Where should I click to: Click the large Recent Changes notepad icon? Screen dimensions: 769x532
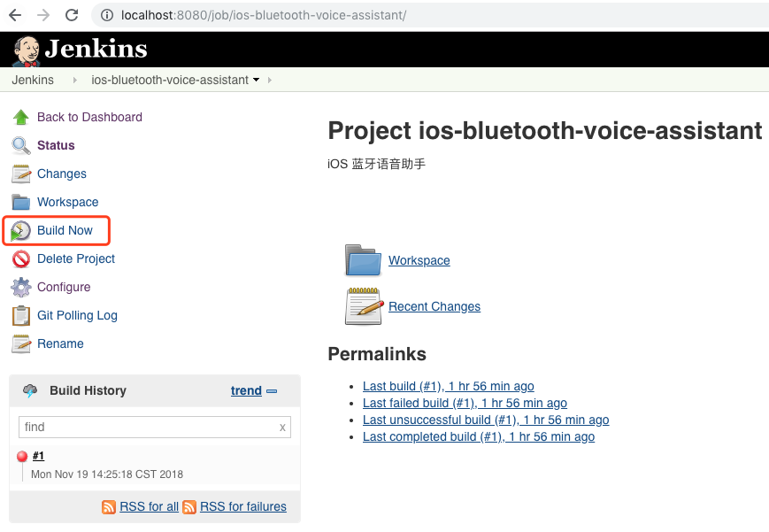(x=364, y=306)
